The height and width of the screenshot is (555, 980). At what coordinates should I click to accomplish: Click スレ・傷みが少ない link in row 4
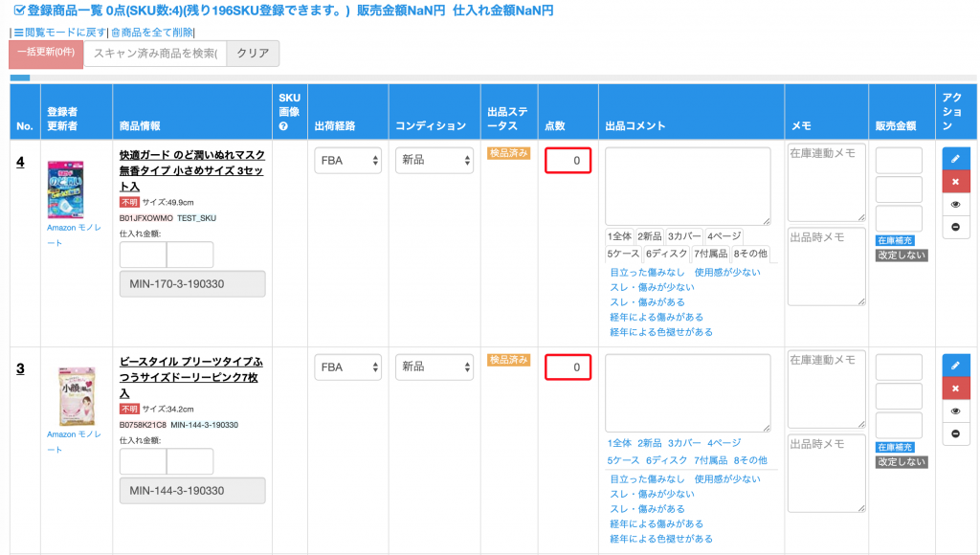pyautogui.click(x=652, y=287)
